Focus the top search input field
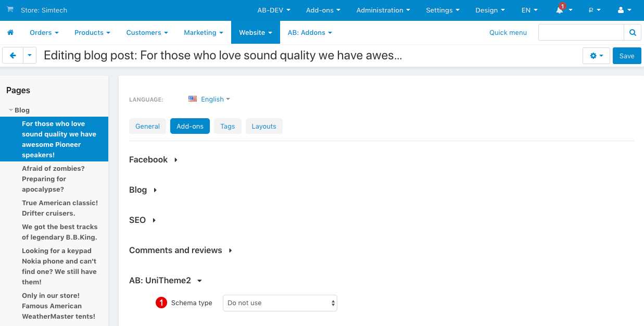Image resolution: width=644 pixels, height=326 pixels. coord(581,32)
